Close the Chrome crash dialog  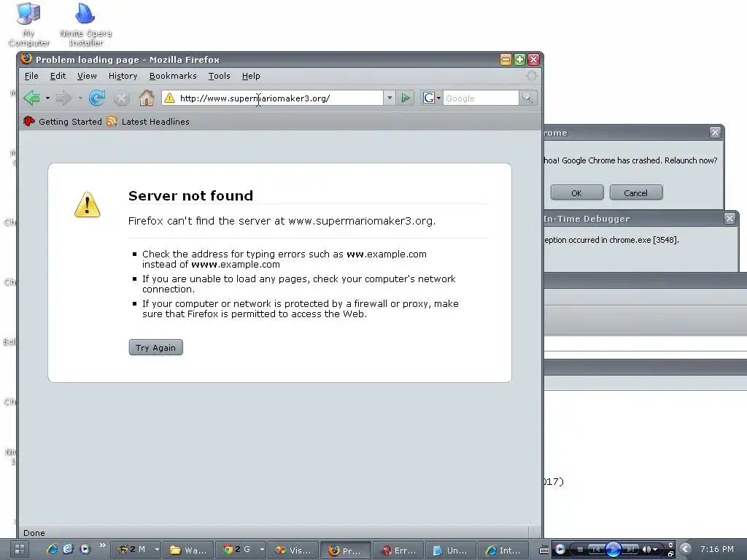point(715,133)
